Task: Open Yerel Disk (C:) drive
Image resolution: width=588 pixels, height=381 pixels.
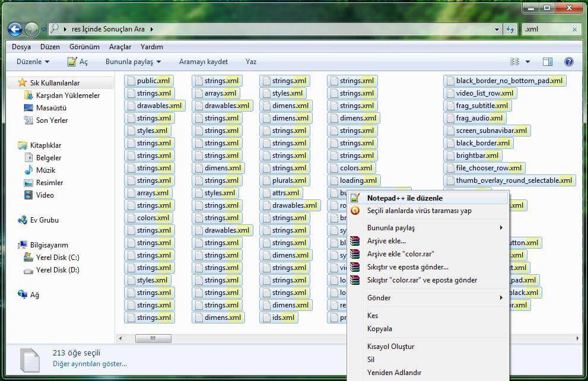Action: point(57,258)
